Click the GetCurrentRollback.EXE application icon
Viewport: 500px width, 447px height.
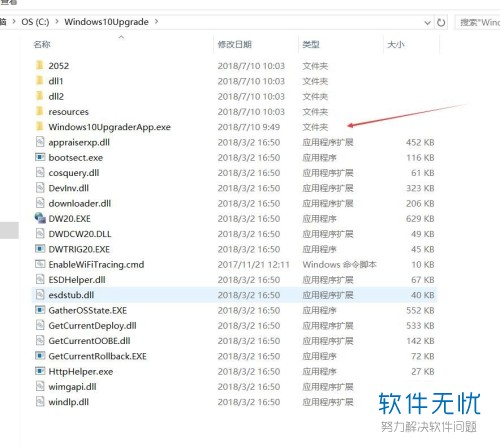click(40, 356)
